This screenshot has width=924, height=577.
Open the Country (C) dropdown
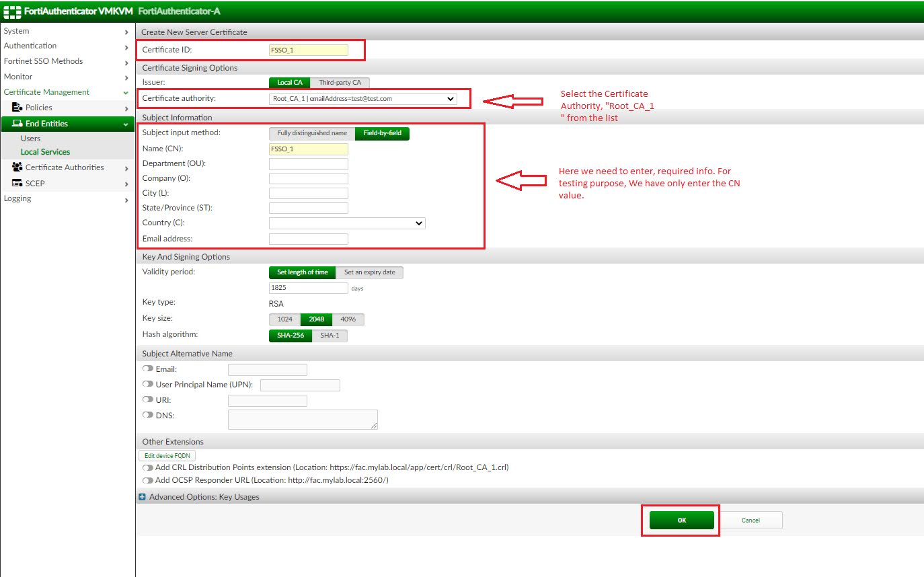pos(347,223)
